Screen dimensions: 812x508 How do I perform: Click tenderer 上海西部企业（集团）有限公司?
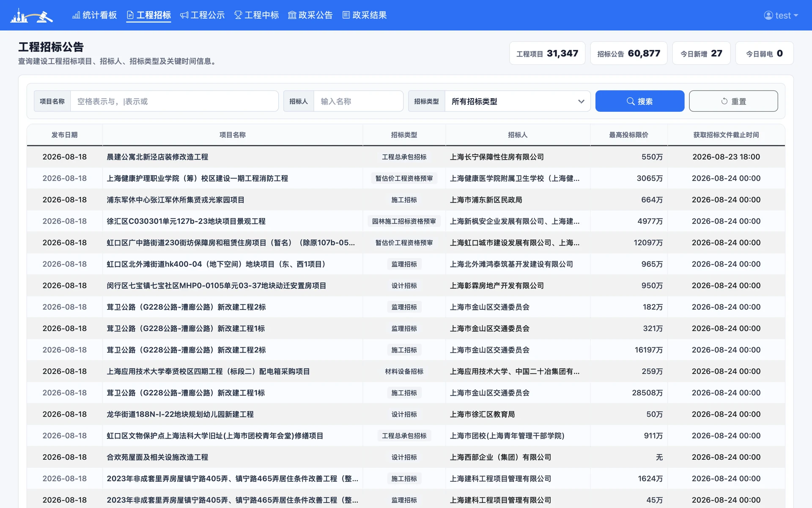click(x=500, y=457)
